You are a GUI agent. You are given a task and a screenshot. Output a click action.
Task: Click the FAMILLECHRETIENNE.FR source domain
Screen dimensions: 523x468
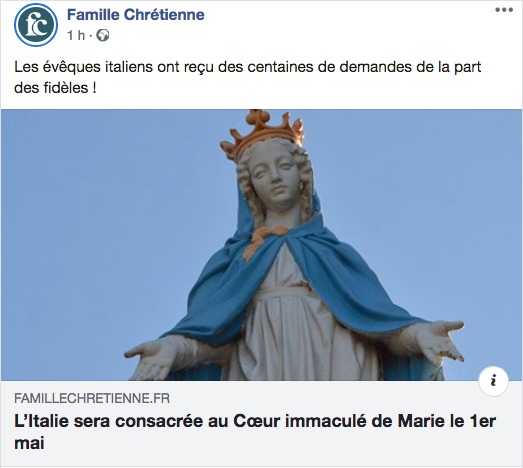point(92,398)
